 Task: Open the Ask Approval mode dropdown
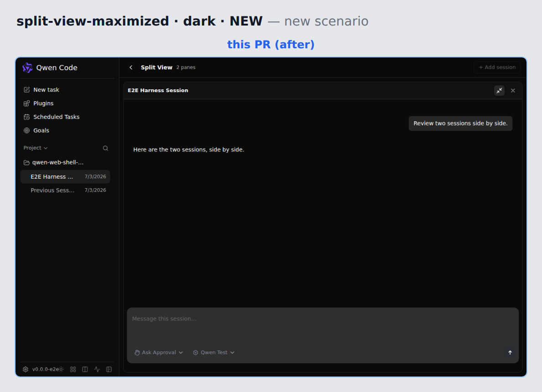[159, 353]
